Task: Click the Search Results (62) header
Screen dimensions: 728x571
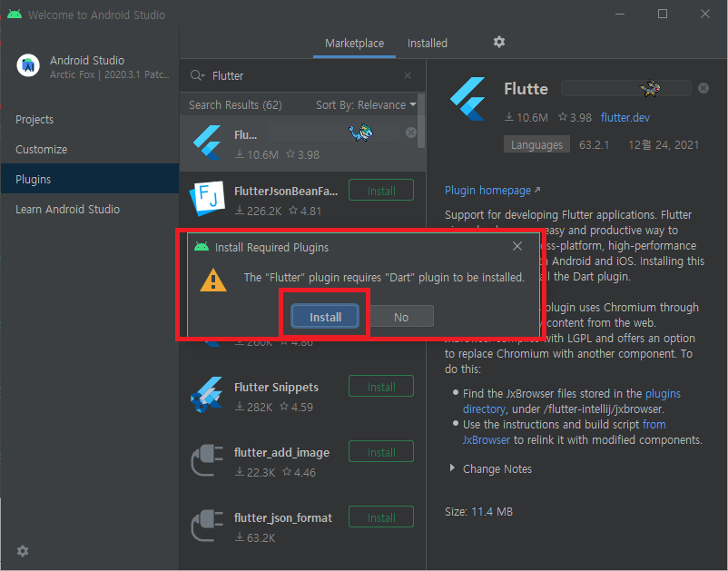Action: pos(235,105)
